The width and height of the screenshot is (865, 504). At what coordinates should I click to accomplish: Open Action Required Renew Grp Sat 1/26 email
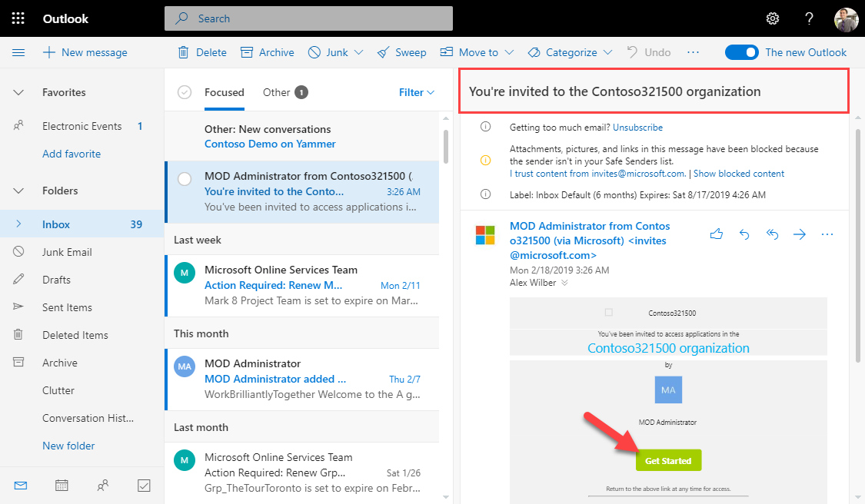pyautogui.click(x=302, y=472)
